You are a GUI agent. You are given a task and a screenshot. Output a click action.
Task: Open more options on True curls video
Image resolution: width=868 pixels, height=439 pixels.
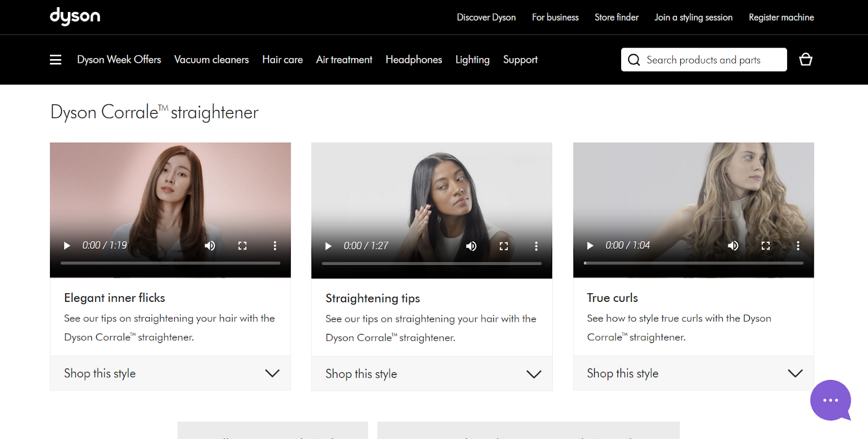point(798,246)
